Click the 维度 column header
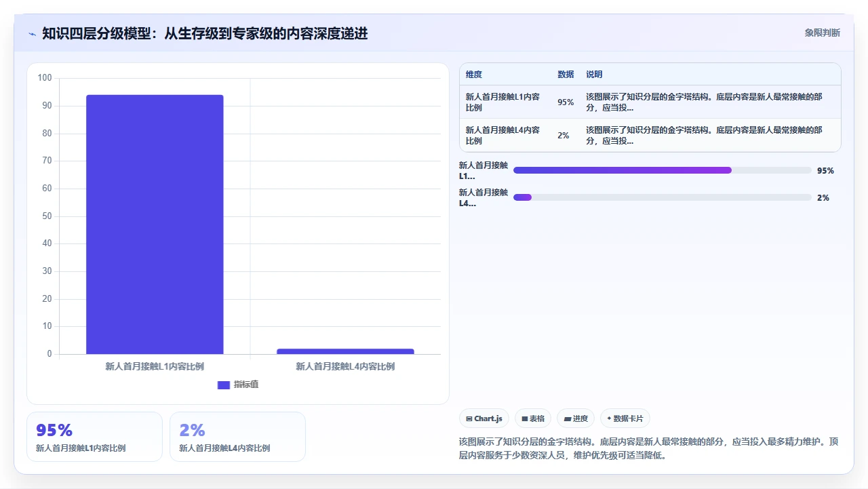 pyautogui.click(x=474, y=75)
